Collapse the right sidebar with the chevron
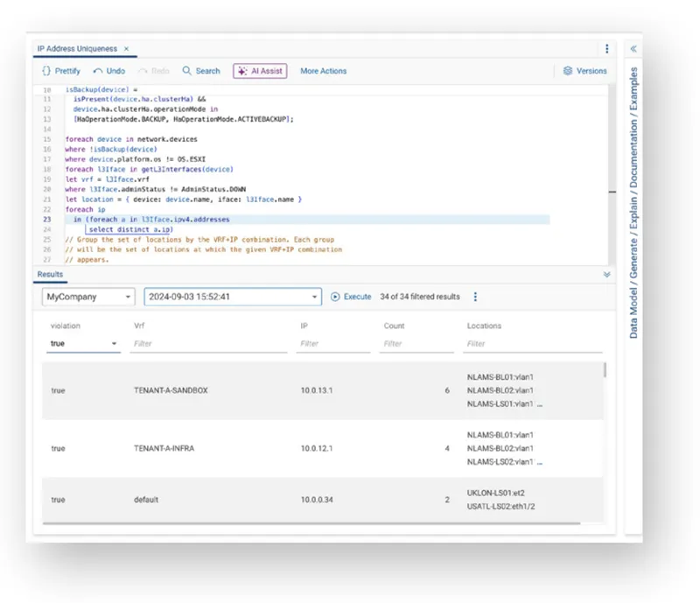 pyautogui.click(x=633, y=50)
